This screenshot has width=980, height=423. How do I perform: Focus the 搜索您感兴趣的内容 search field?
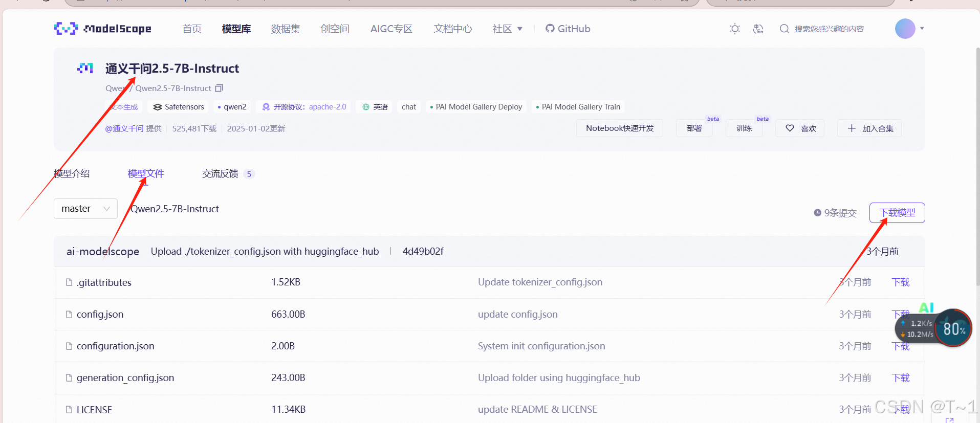click(829, 29)
